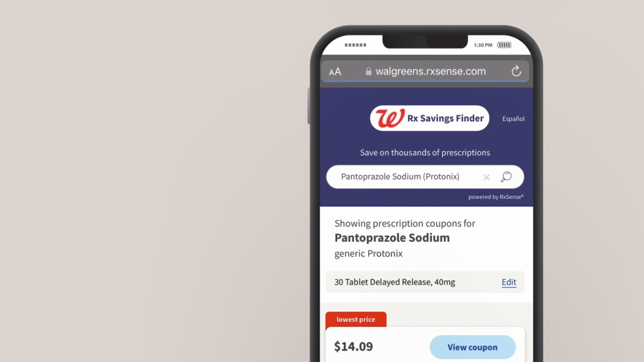Tap the signal strength dots

coord(355,45)
